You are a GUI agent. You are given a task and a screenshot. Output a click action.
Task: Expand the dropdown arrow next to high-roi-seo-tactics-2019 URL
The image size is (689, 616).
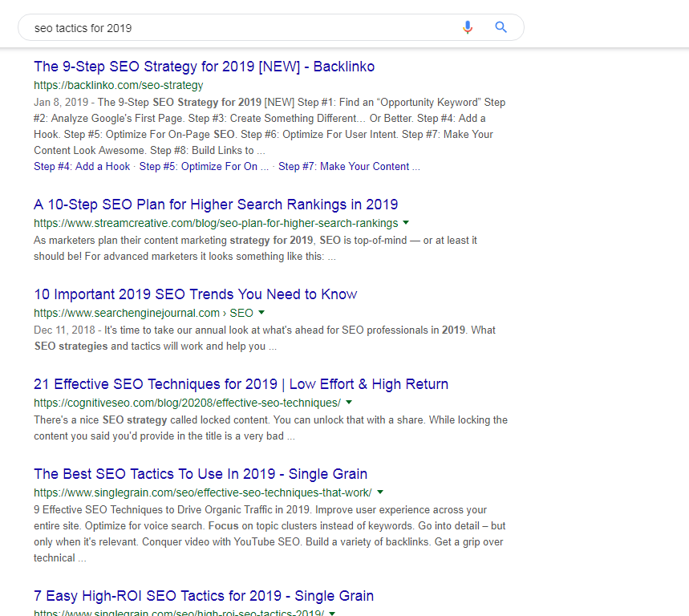pos(332,614)
